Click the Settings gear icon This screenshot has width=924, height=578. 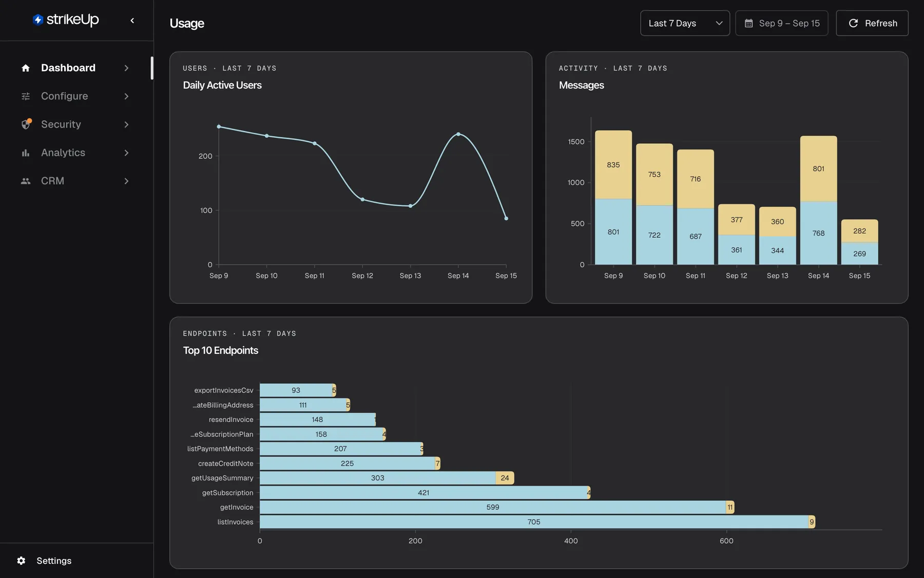21,561
